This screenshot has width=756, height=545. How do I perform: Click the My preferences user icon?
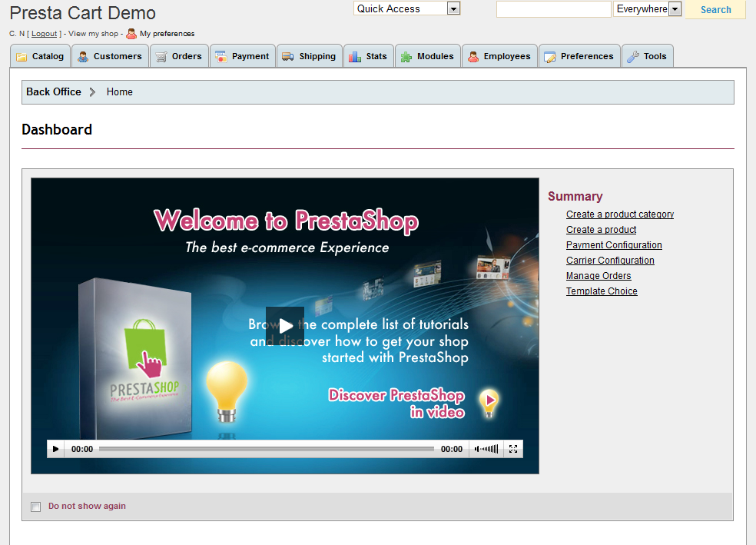point(131,34)
